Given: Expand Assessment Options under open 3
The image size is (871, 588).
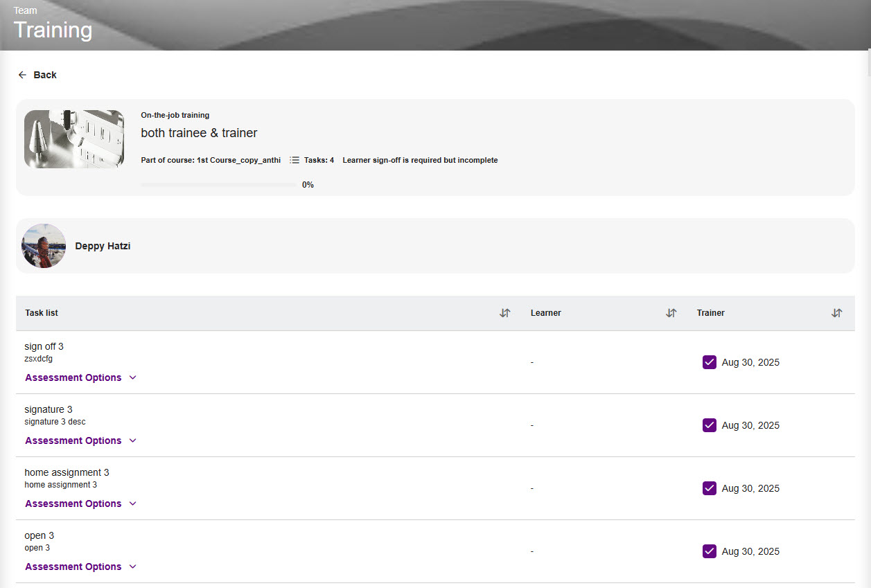Looking at the screenshot, I should (x=81, y=567).
